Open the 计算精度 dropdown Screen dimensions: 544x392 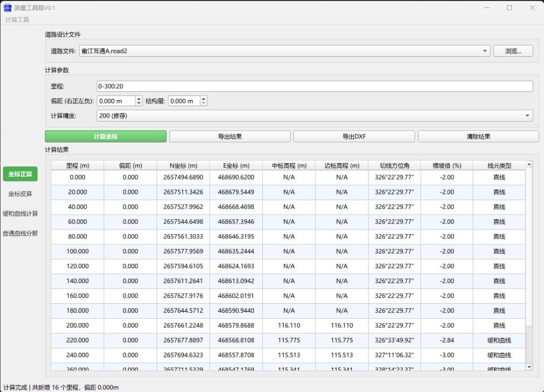coord(314,115)
